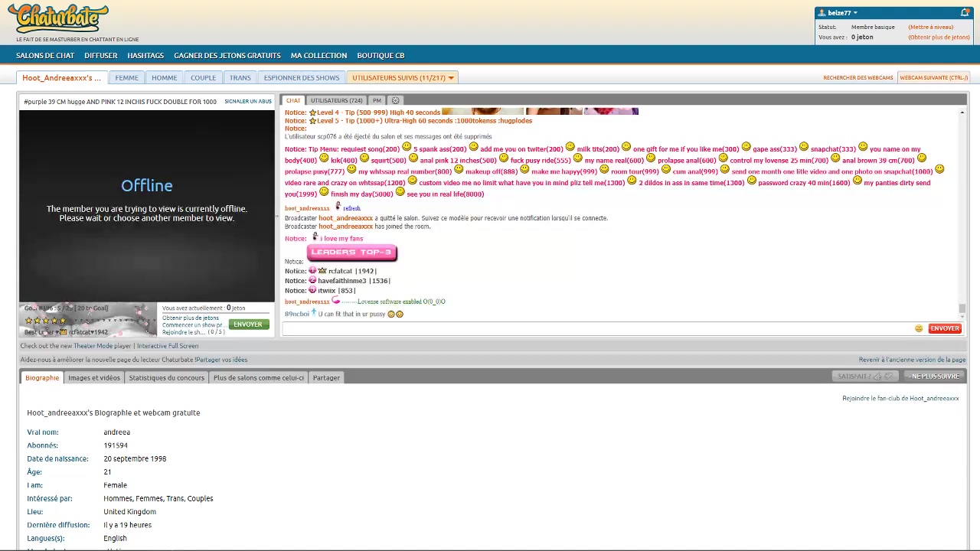Screen dimensions: 980x551
Task: Click the Signaler un abus link
Action: [x=248, y=101]
